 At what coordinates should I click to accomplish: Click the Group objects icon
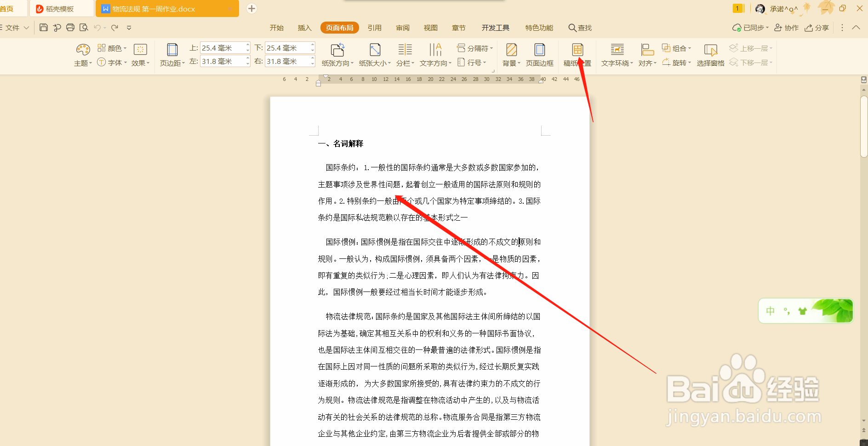tap(666, 48)
